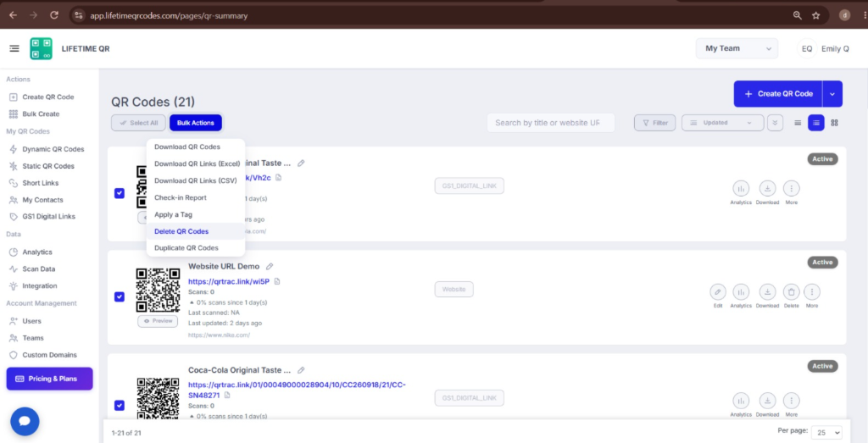868x443 pixels.
Task: Click the Website type tag
Action: [x=454, y=289]
